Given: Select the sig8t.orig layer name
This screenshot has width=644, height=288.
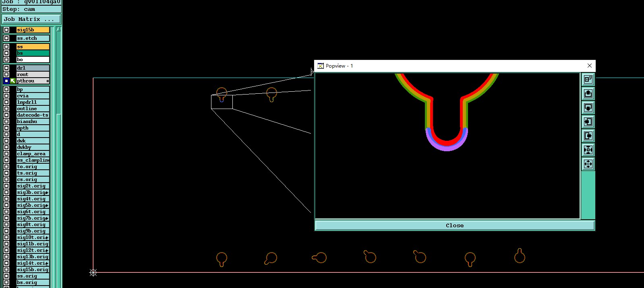Looking at the screenshot, I should 33,224.
